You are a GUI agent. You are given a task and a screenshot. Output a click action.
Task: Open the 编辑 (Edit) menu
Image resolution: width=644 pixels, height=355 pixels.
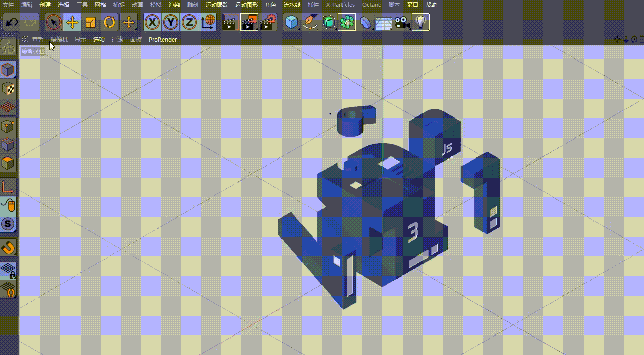coord(27,5)
